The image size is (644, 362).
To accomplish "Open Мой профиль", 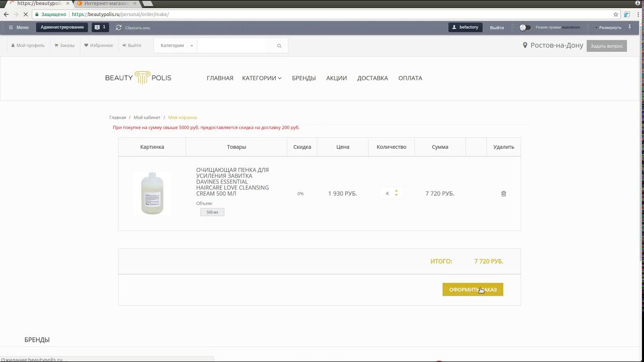I will [28, 45].
